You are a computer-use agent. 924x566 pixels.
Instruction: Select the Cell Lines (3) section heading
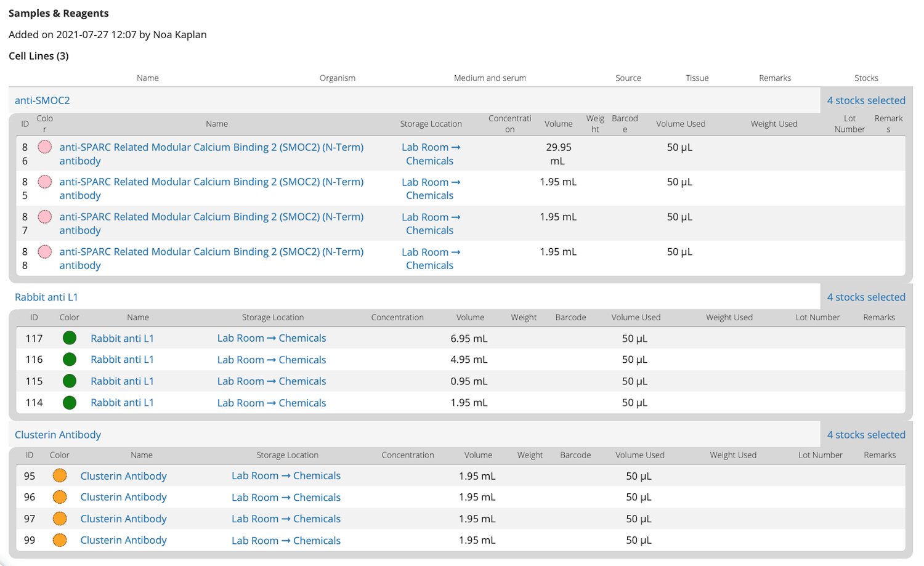(38, 55)
